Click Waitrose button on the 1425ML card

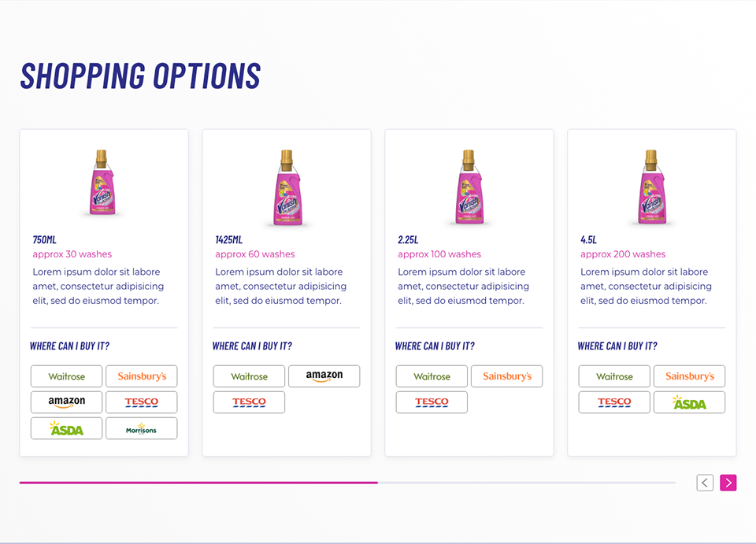pos(249,376)
